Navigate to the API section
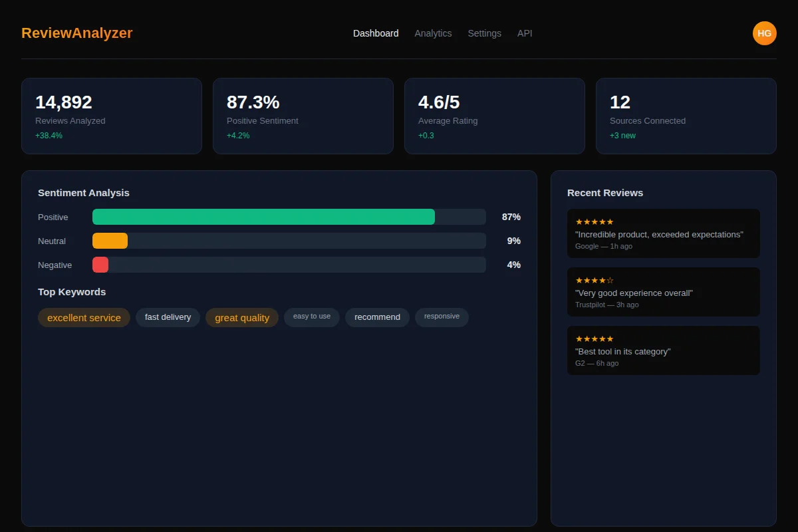798x532 pixels. [x=525, y=33]
